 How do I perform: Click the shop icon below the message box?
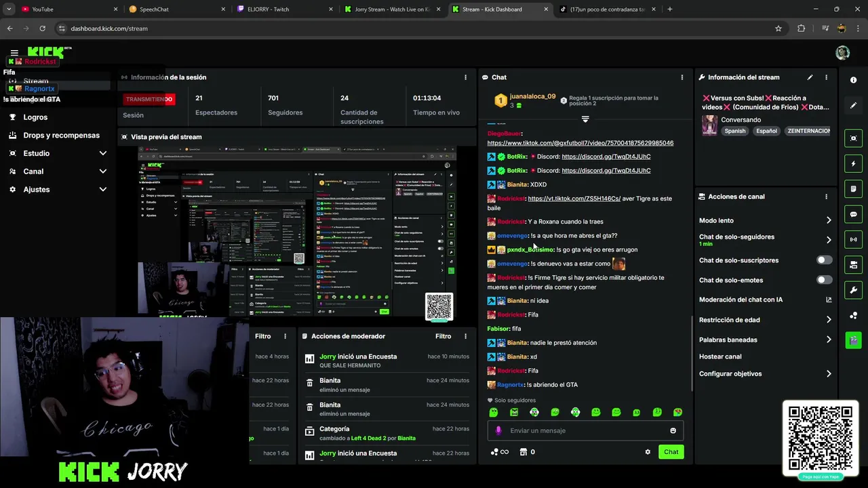pos(523,452)
